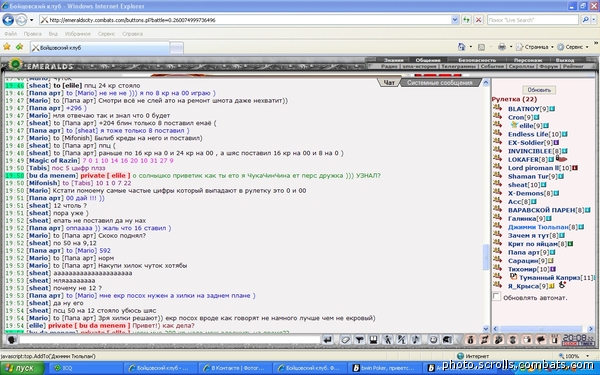Screen dimensions: 600x375
Task: Expand the address bar URL dropdown
Action: 455,20
